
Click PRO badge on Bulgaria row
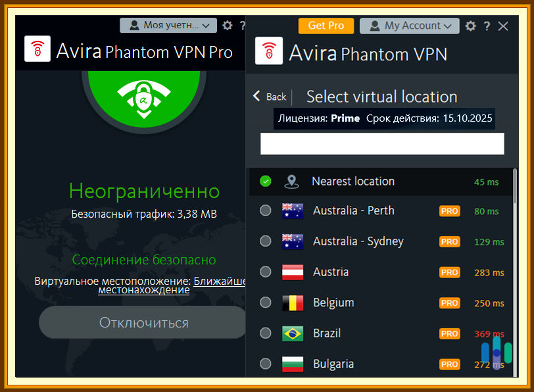pos(450,364)
